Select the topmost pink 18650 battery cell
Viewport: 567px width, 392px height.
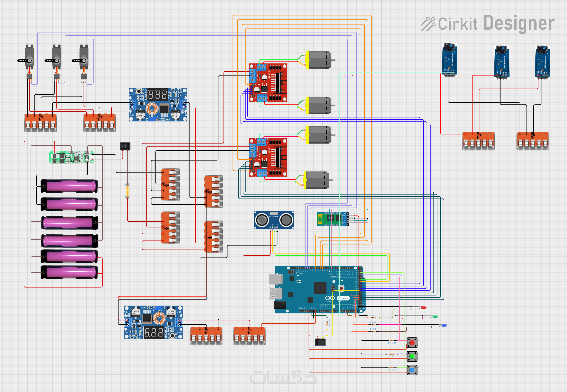(x=69, y=186)
